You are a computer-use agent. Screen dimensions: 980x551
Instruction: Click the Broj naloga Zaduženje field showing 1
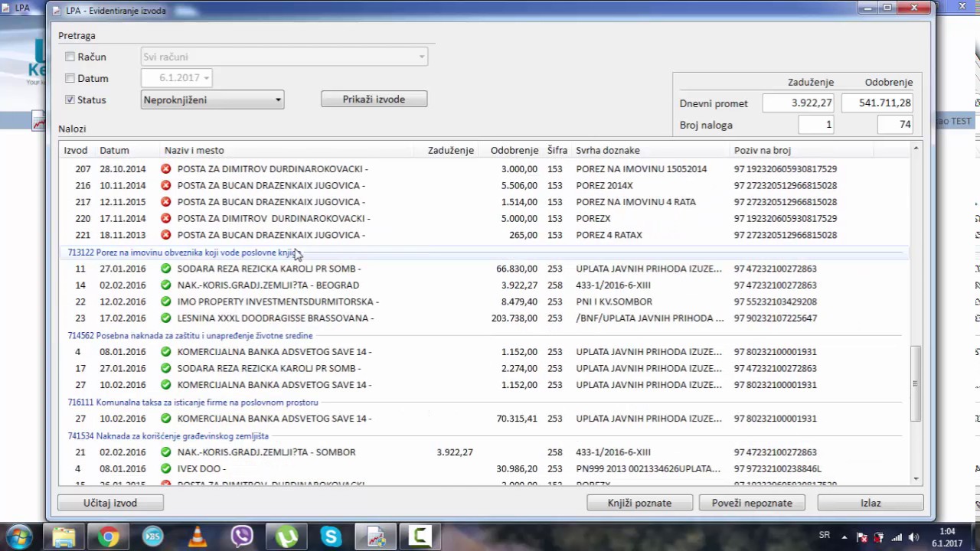point(815,125)
